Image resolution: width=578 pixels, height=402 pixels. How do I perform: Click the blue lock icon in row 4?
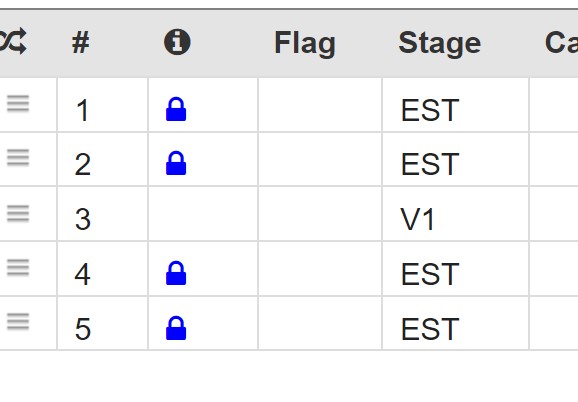click(176, 273)
